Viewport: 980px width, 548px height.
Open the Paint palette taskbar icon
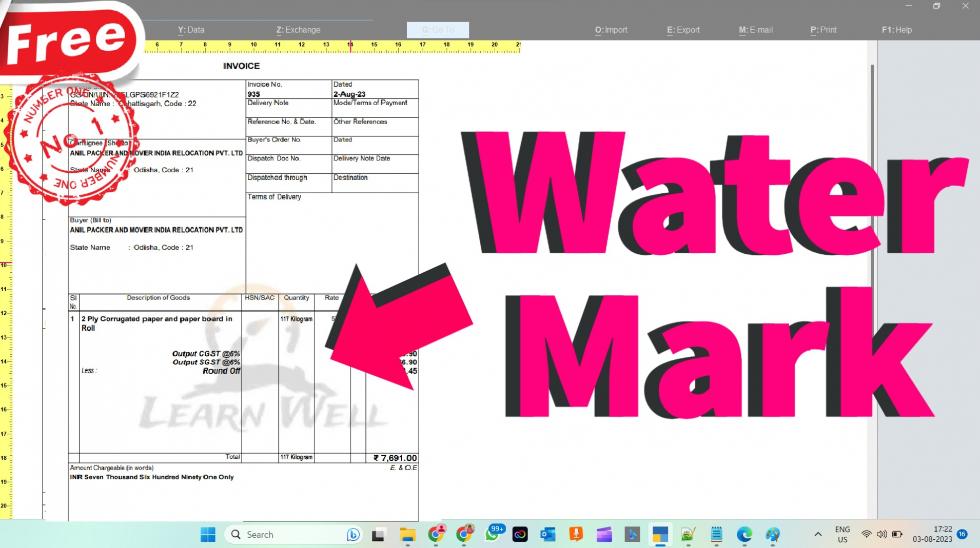tap(773, 535)
